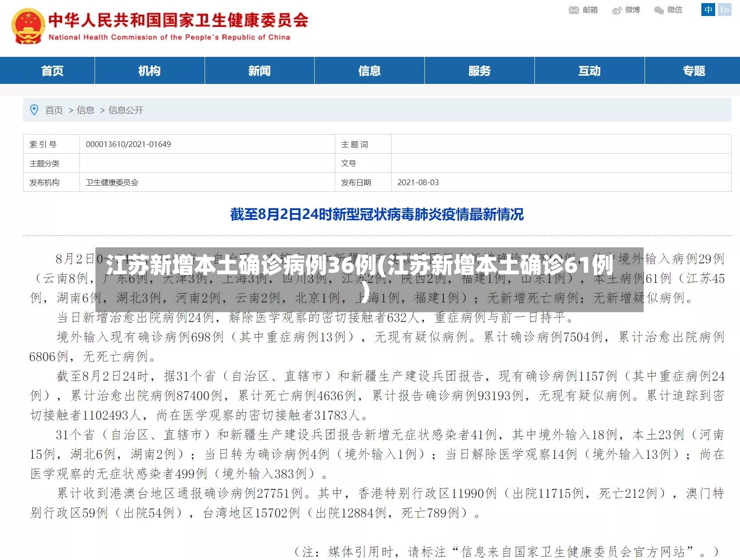Click the 主题分类 label cell

pyautogui.click(x=51, y=163)
